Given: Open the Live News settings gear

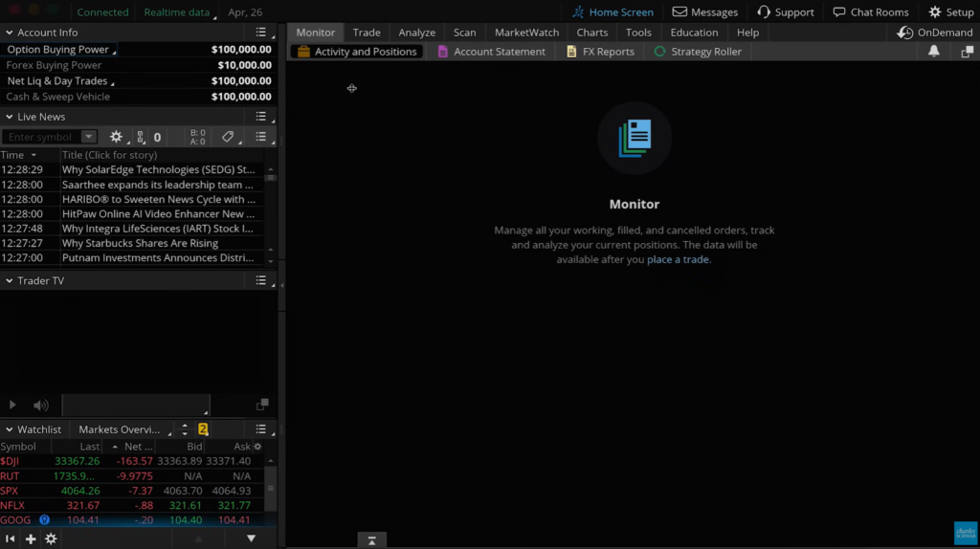Looking at the screenshot, I should point(116,137).
